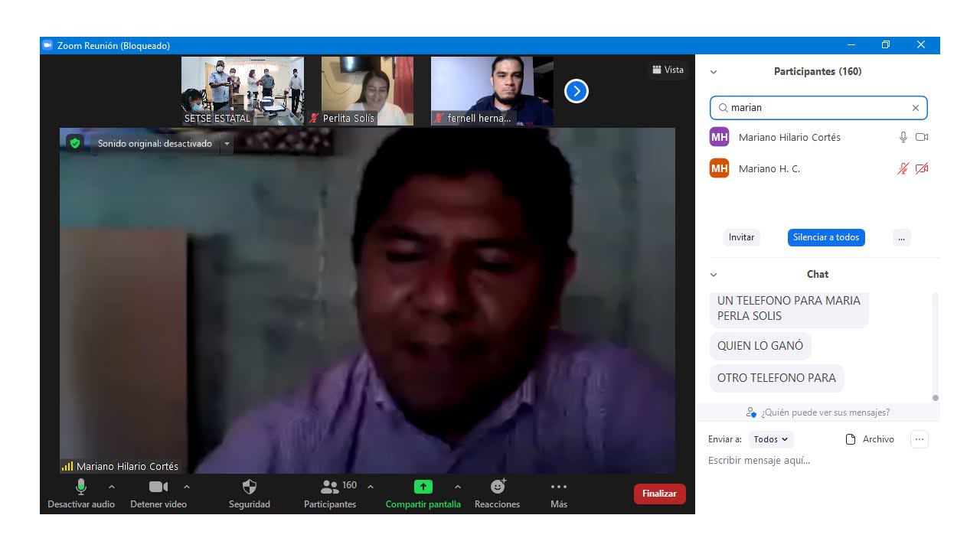The height and width of the screenshot is (551, 980).
Task: Open chat options three-dot button
Action: (x=920, y=439)
